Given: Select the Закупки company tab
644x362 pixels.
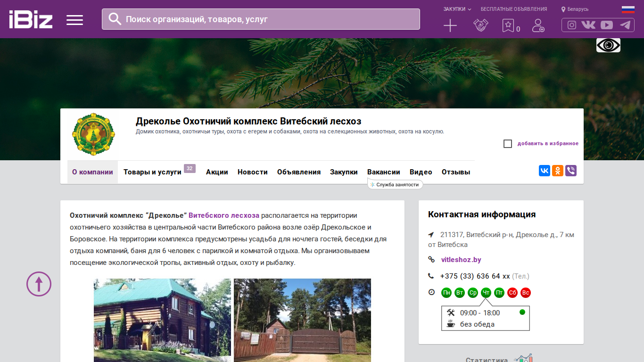Looking at the screenshot, I should [x=344, y=172].
